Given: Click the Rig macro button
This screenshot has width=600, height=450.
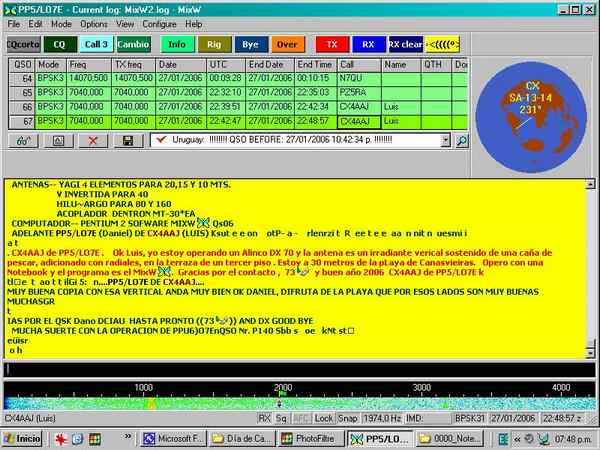Looking at the screenshot, I should [214, 44].
